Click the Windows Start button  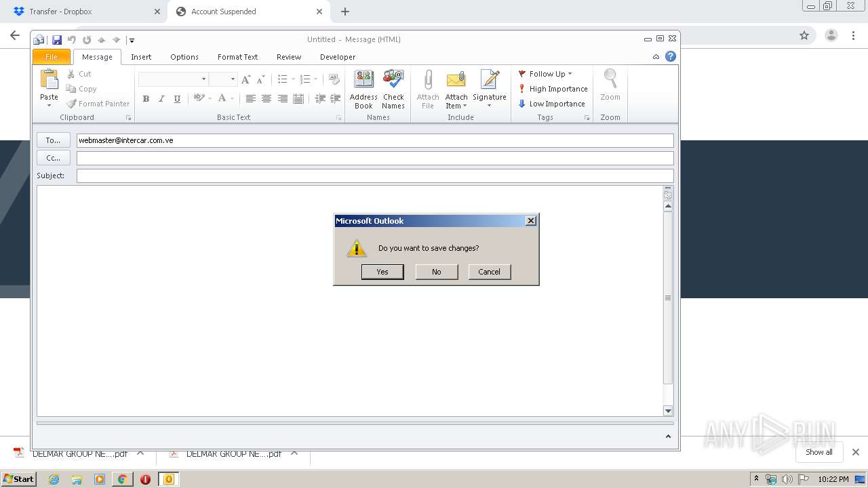[19, 479]
